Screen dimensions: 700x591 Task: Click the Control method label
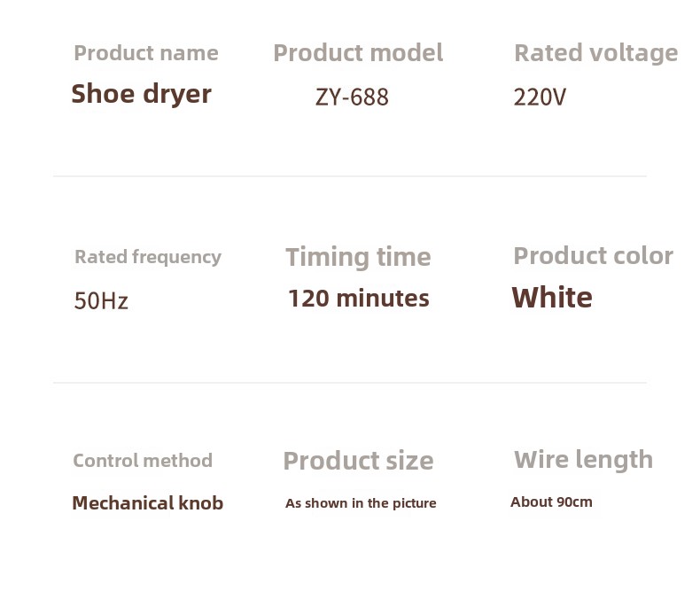pos(143,461)
